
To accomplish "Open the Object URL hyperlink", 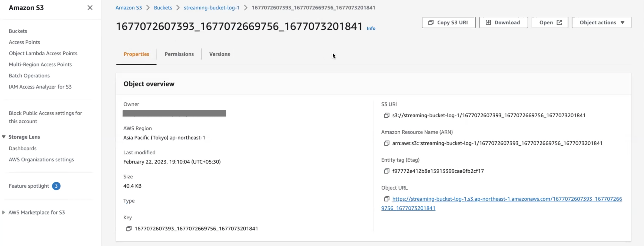I will pyautogui.click(x=507, y=199).
